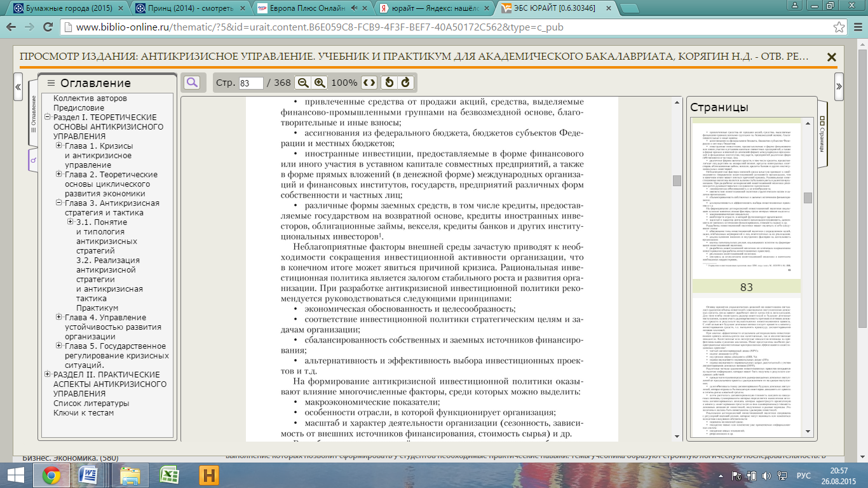Viewport: 868px width, 488px height.
Task: Click the page number field showing 83
Action: click(x=251, y=83)
